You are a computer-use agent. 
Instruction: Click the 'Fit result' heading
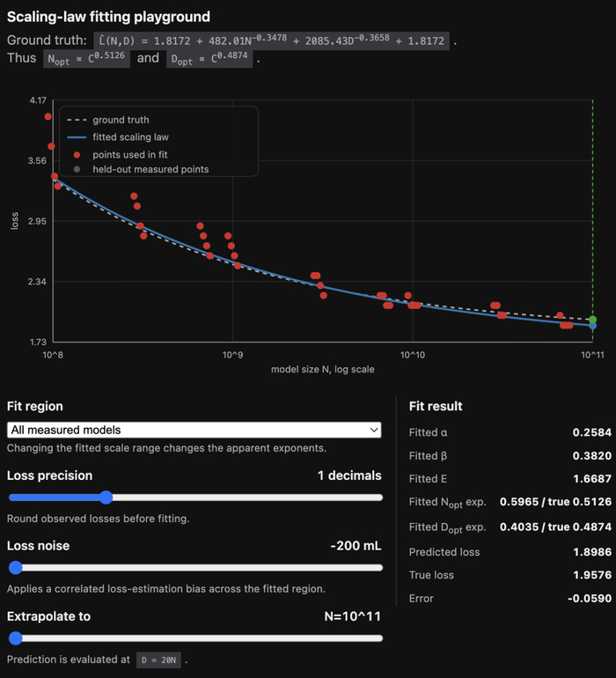(436, 406)
